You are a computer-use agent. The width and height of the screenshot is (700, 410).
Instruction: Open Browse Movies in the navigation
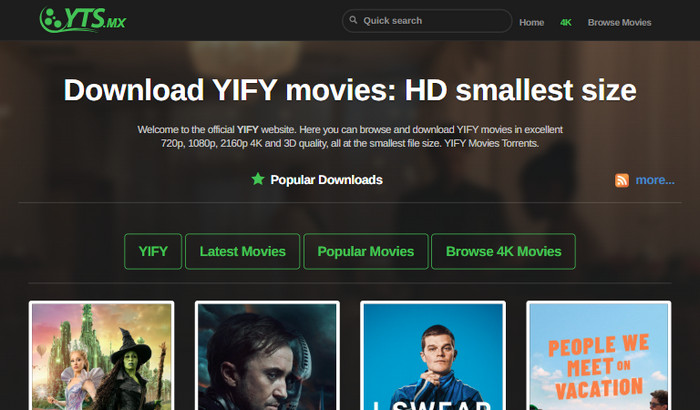click(619, 22)
